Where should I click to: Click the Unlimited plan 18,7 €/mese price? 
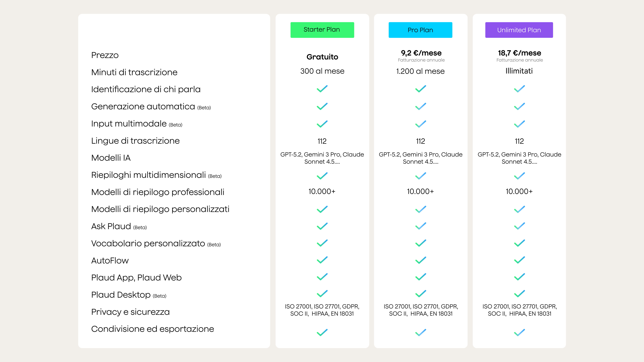519,53
